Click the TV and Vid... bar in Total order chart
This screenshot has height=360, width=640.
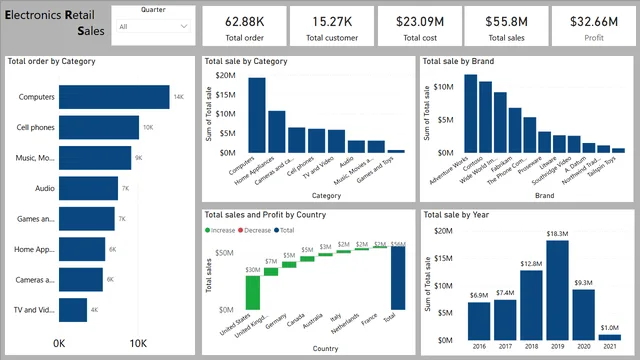pyautogui.click(x=73, y=310)
